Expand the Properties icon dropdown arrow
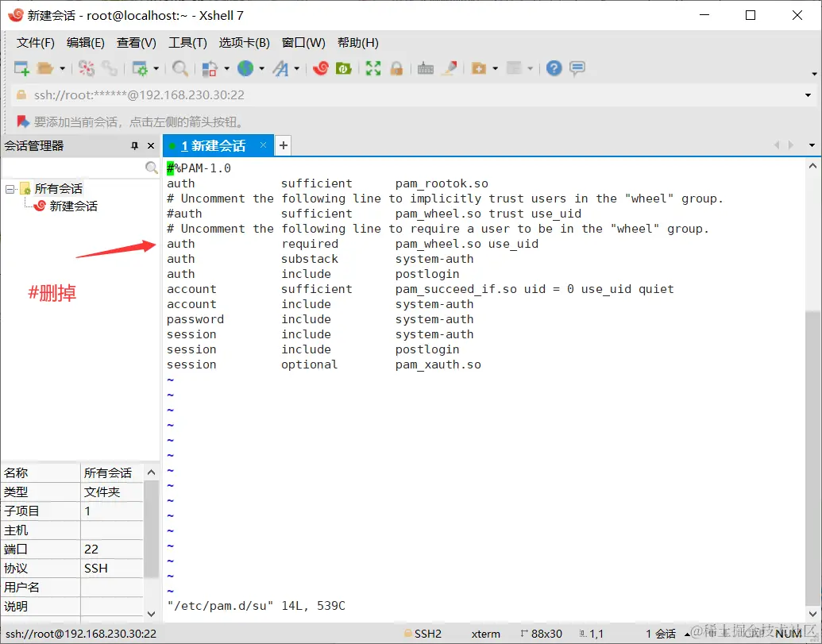This screenshot has height=644, width=822. 156,68
